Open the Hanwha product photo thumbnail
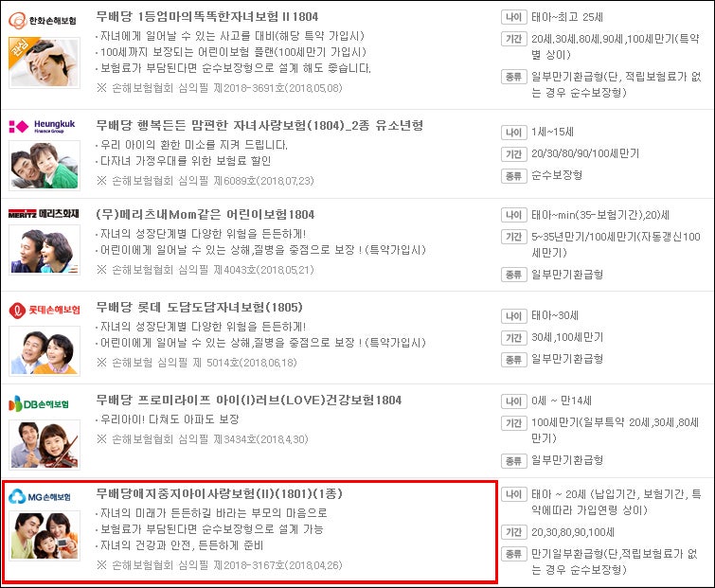This screenshot has width=715, height=588. pos(45,62)
